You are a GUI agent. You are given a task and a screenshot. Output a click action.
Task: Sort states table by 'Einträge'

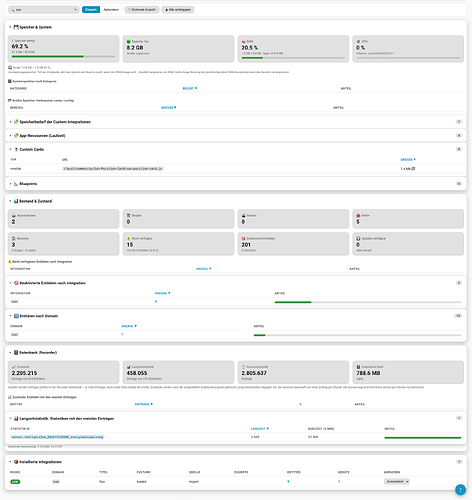[144, 404]
